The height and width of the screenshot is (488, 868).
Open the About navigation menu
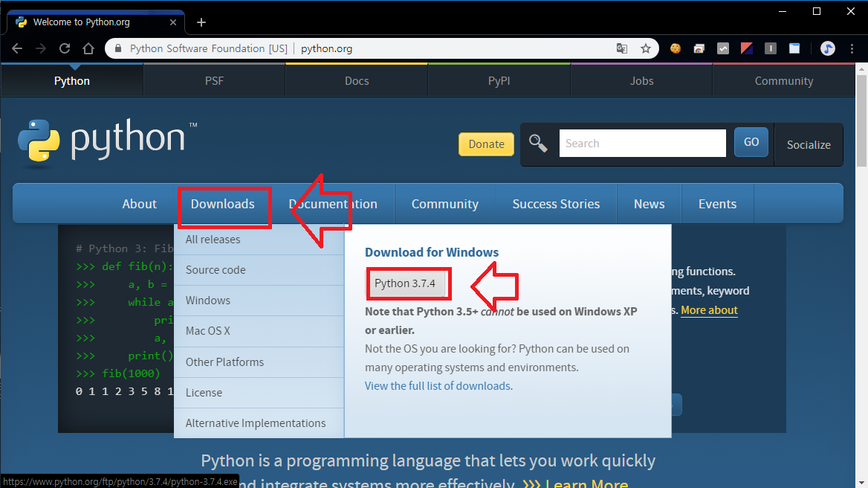click(140, 204)
